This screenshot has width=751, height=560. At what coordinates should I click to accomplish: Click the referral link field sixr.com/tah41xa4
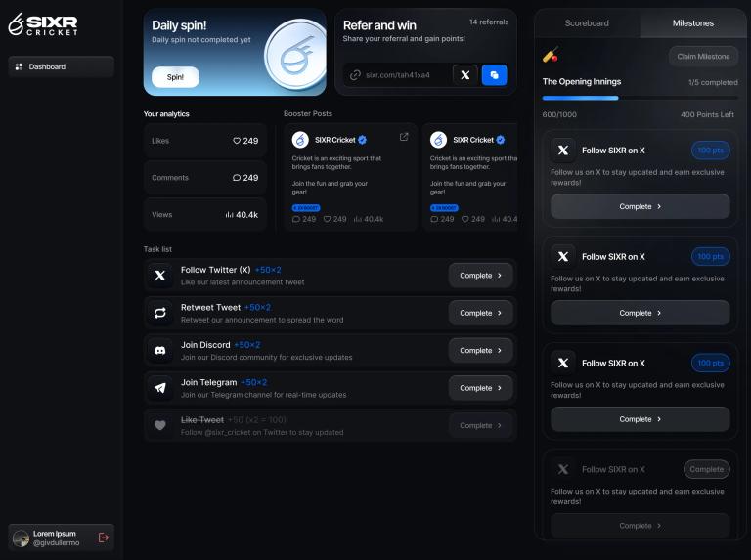click(x=398, y=75)
